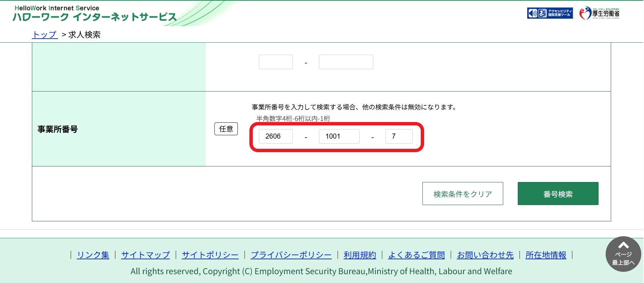Viewport: 644px width, 283px height.
Task: Click the first empty input field above 事業所番号
Action: (x=276, y=62)
